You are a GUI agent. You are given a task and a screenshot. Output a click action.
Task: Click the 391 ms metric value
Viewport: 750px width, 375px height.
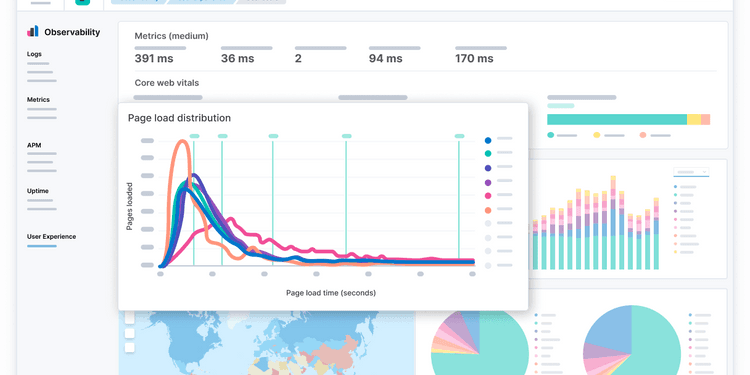click(x=154, y=59)
